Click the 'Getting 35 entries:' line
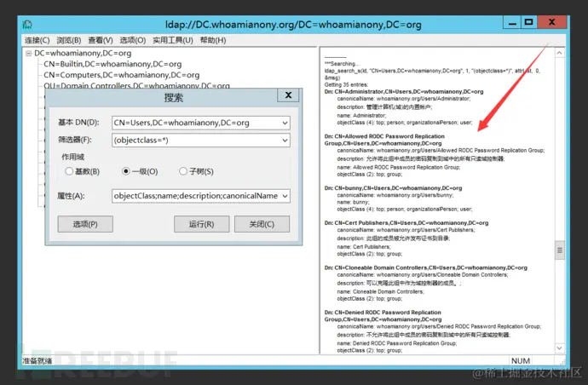Image resolution: width=588 pixels, height=385 pixels. coord(346,84)
